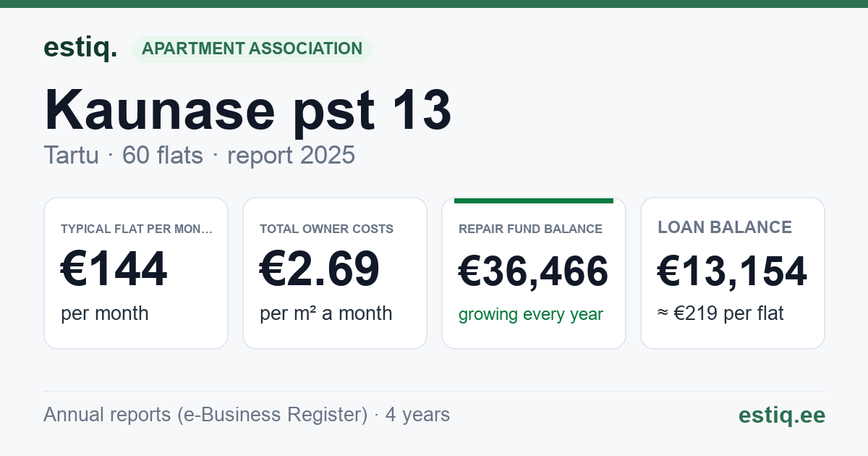The width and height of the screenshot is (868, 456).
Task: Open the Typical flat per month card
Action: pyautogui.click(x=136, y=273)
